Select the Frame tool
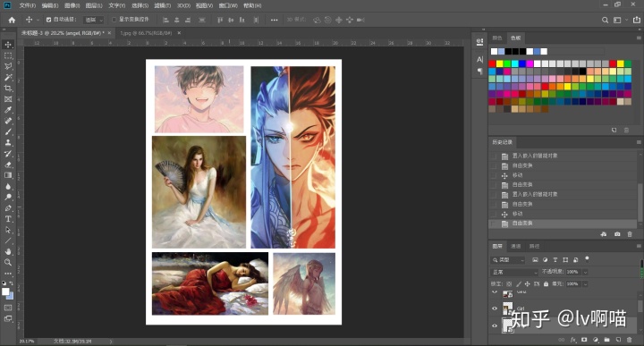 pos(8,99)
